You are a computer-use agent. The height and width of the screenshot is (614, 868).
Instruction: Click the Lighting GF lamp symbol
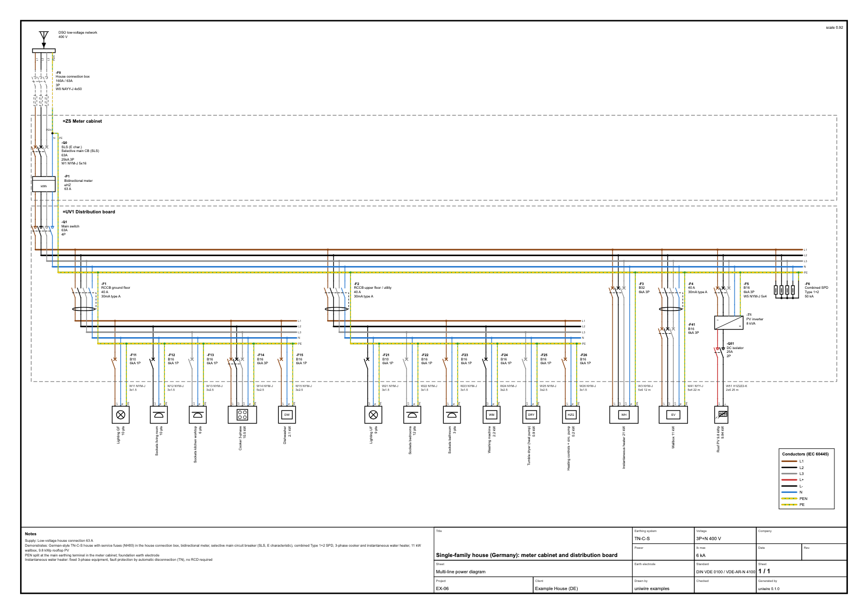(x=120, y=415)
